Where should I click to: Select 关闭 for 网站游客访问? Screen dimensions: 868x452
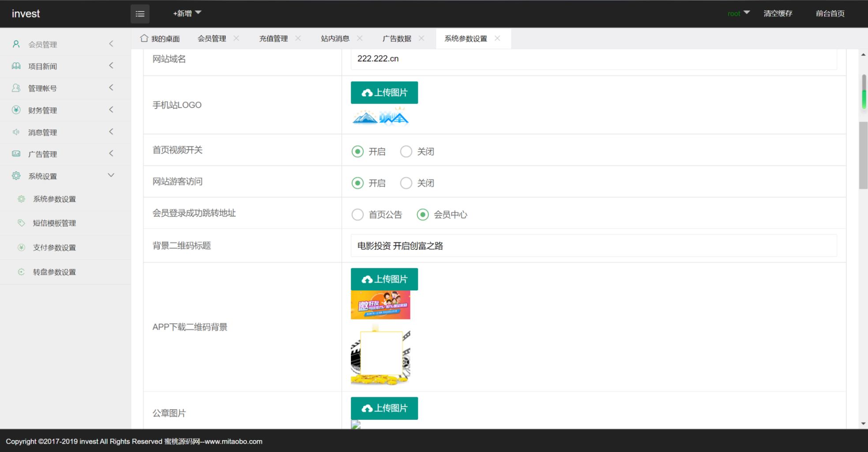coord(406,183)
